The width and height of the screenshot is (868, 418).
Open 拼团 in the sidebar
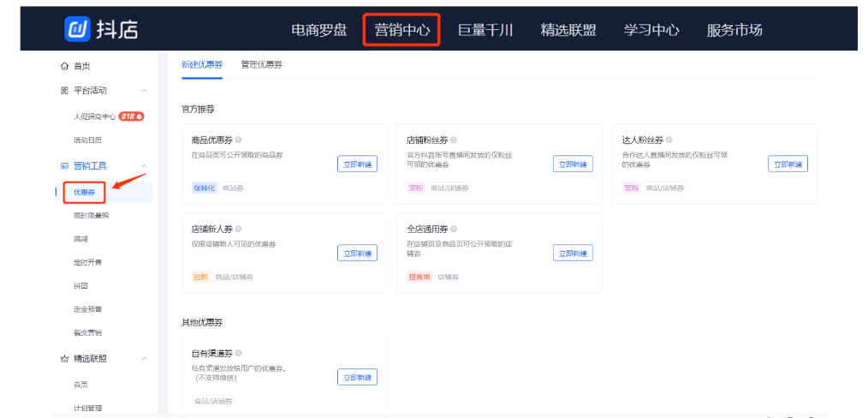click(80, 286)
